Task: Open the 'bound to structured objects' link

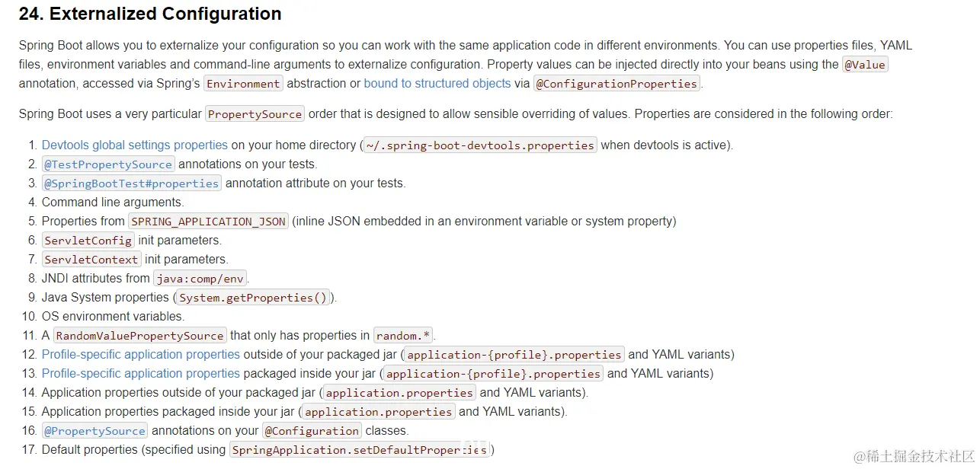Action: tap(437, 83)
